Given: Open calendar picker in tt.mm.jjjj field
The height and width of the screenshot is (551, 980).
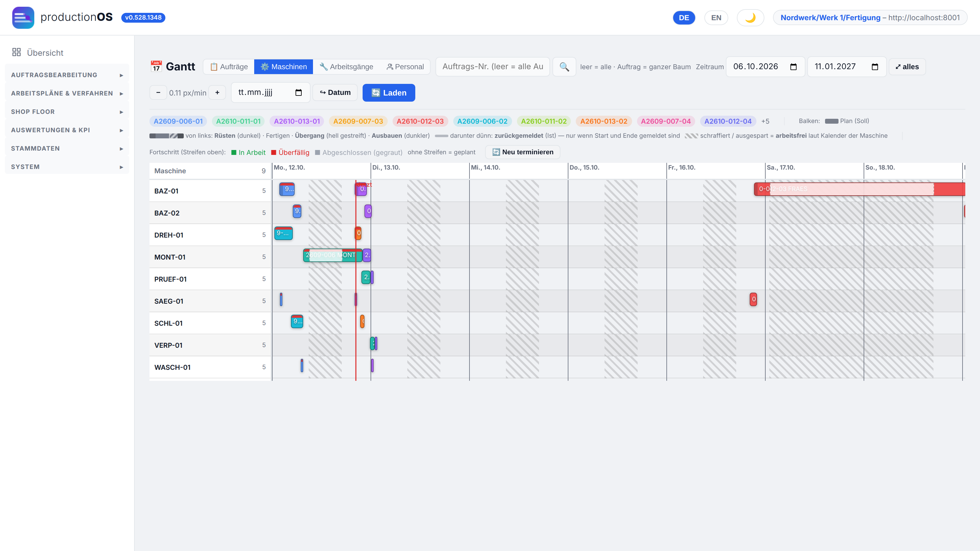Looking at the screenshot, I should tap(299, 92).
